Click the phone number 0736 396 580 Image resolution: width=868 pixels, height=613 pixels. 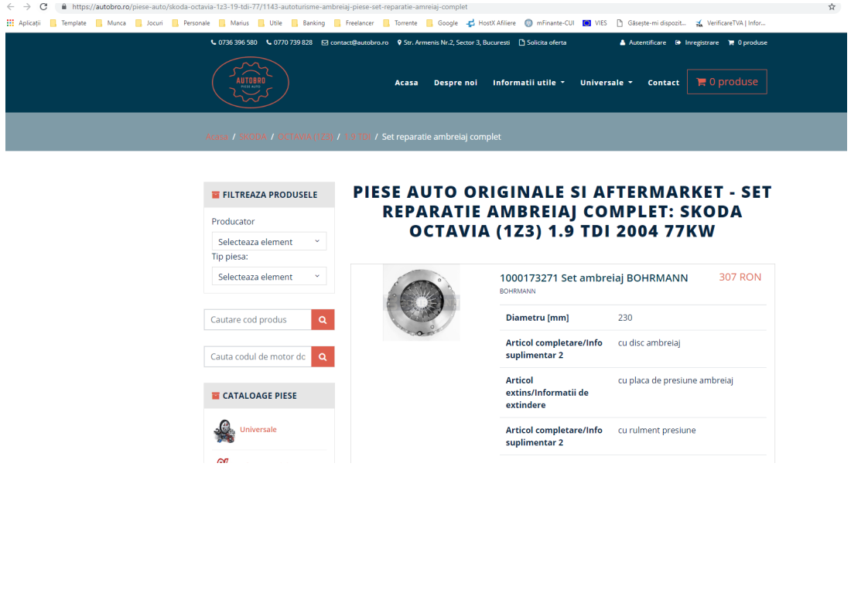click(x=234, y=43)
